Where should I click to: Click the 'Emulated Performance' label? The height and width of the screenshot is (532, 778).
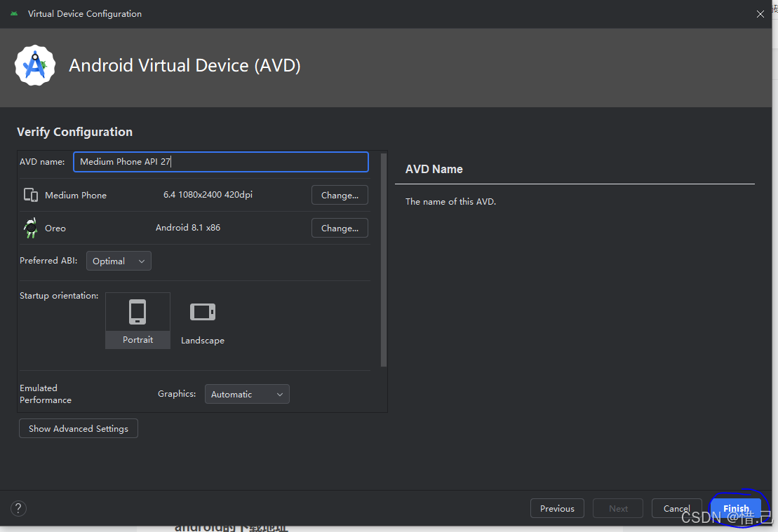46,394
